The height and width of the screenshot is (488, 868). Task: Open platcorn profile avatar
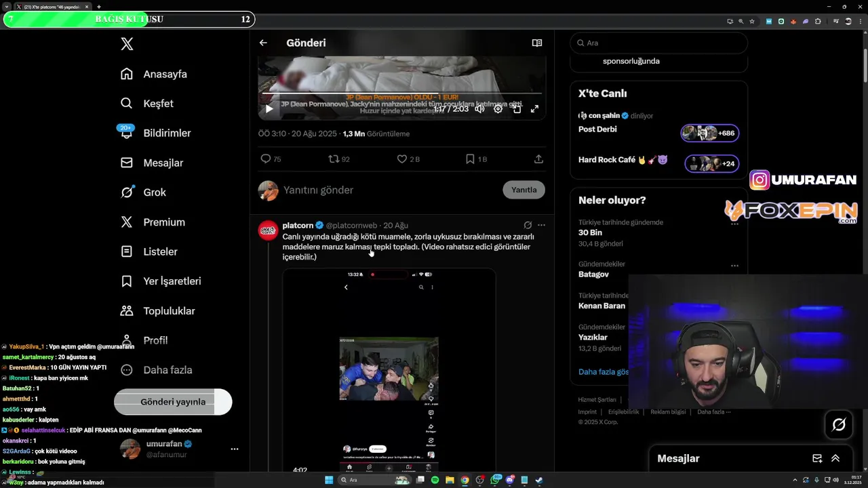point(268,230)
